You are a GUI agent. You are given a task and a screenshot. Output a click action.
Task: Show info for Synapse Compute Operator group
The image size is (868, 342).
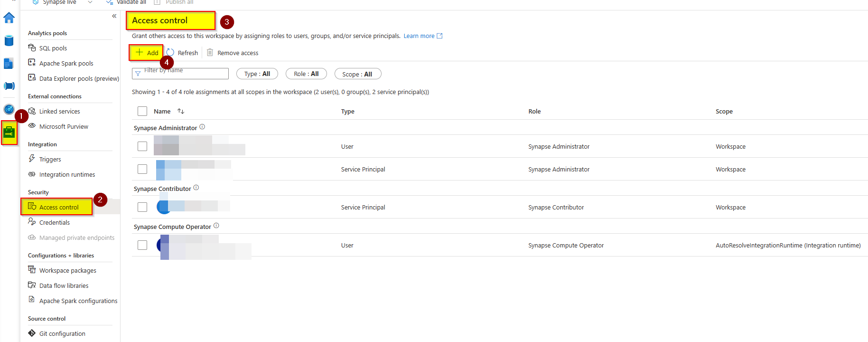[x=216, y=226]
